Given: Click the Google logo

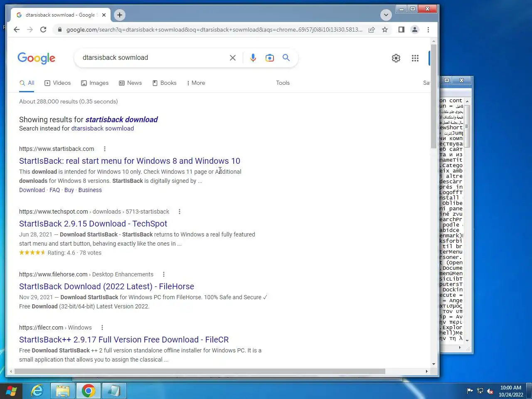Looking at the screenshot, I should click(x=37, y=58).
